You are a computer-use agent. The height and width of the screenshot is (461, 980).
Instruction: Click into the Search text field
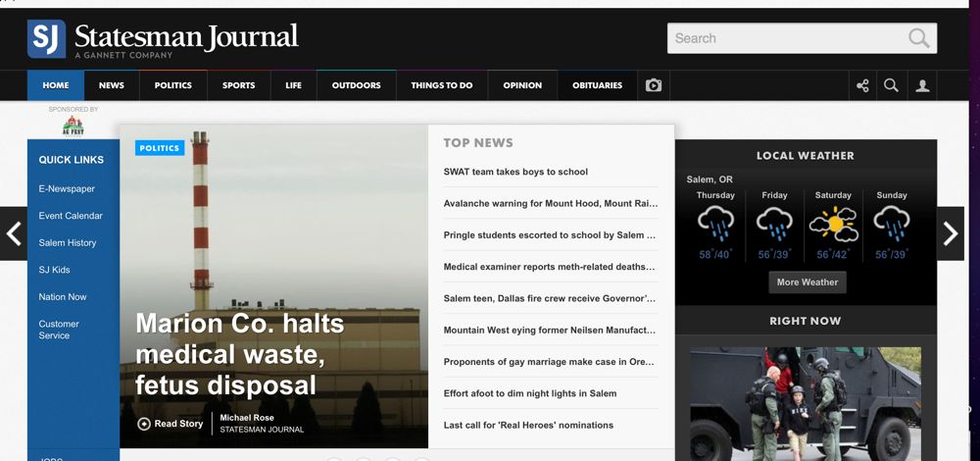pos(784,38)
